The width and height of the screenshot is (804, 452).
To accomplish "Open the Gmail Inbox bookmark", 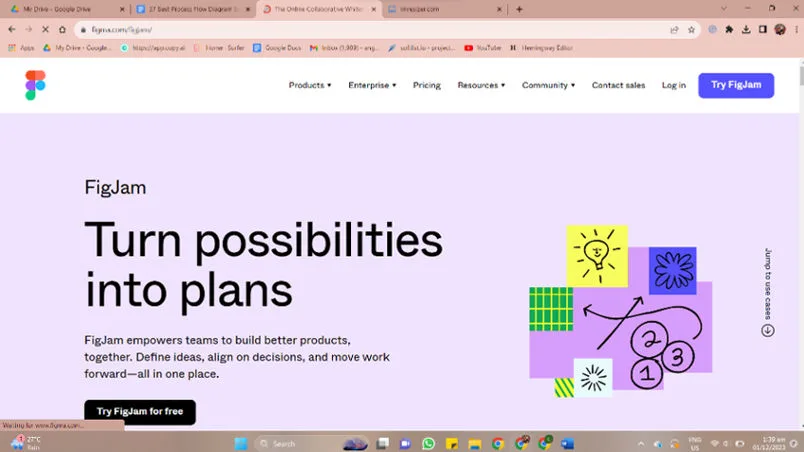I will pos(344,48).
